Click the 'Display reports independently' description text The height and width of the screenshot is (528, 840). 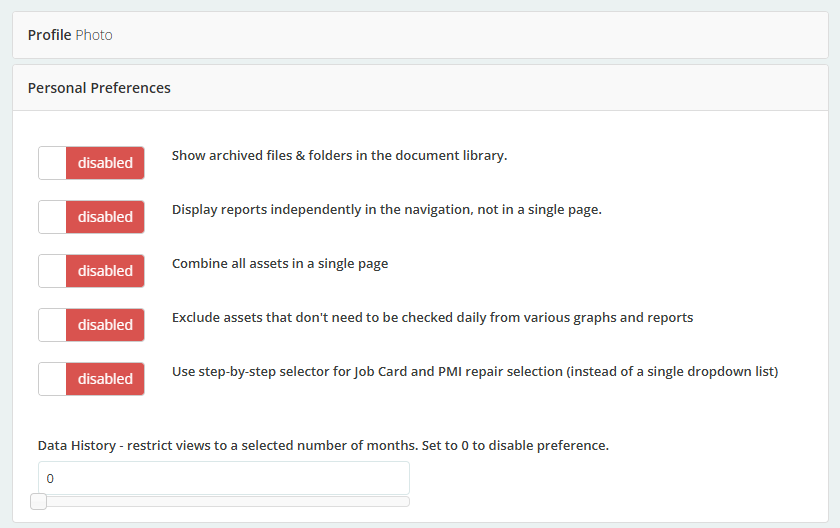coord(386,210)
